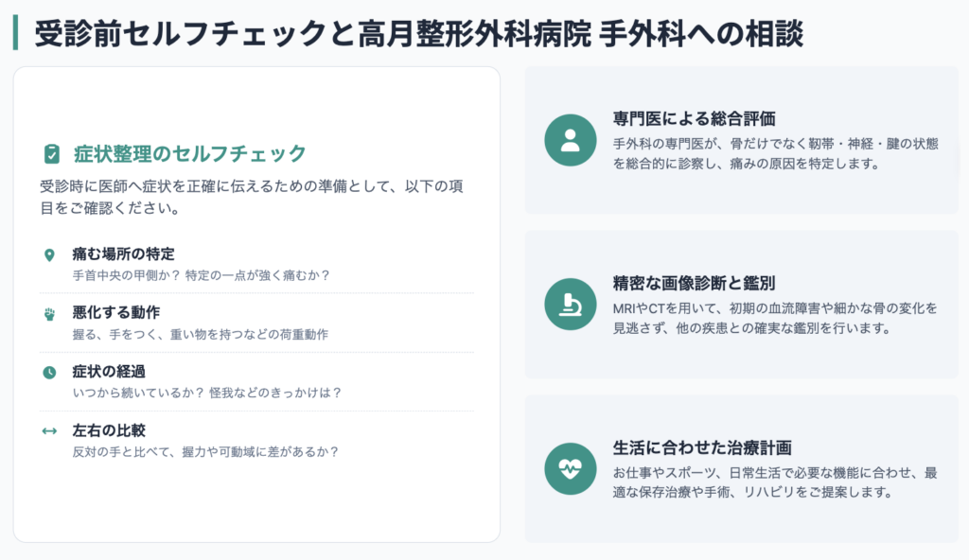This screenshot has height=560, width=969.
Task: Open the 生活に合わせた治療計画 card title
Action: [702, 447]
